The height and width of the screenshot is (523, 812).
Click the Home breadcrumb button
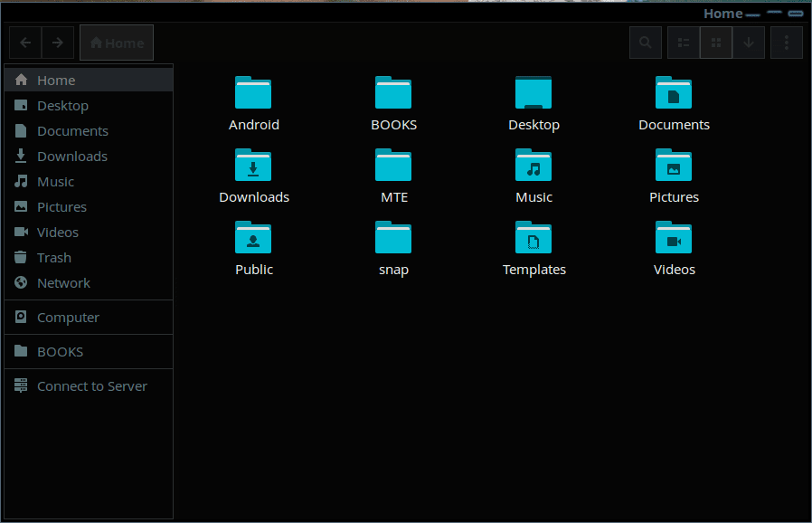(x=116, y=42)
